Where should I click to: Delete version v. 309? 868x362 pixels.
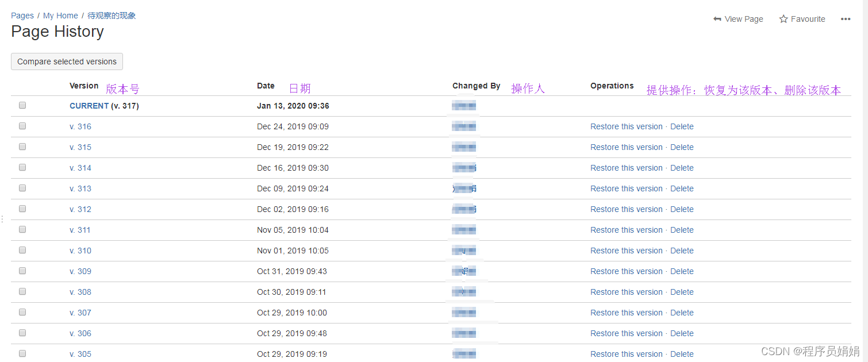[682, 271]
